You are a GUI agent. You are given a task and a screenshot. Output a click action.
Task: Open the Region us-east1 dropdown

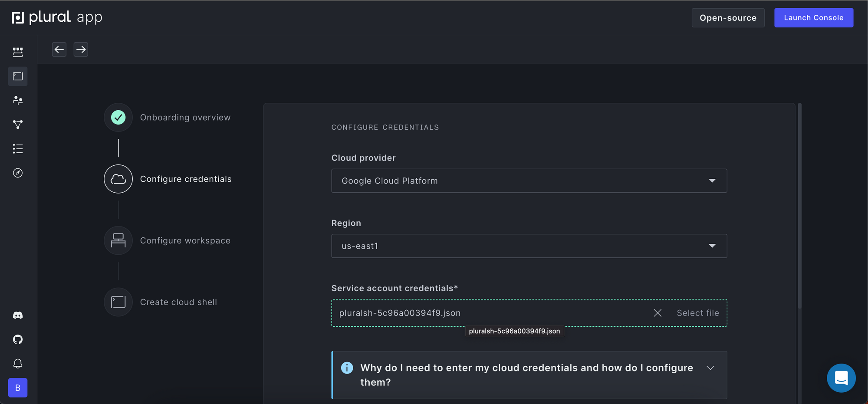(529, 246)
